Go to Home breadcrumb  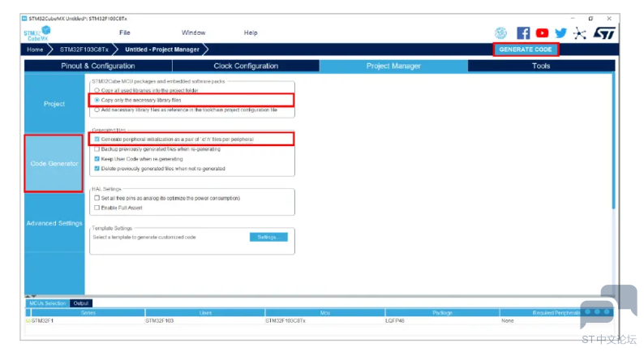(35, 49)
